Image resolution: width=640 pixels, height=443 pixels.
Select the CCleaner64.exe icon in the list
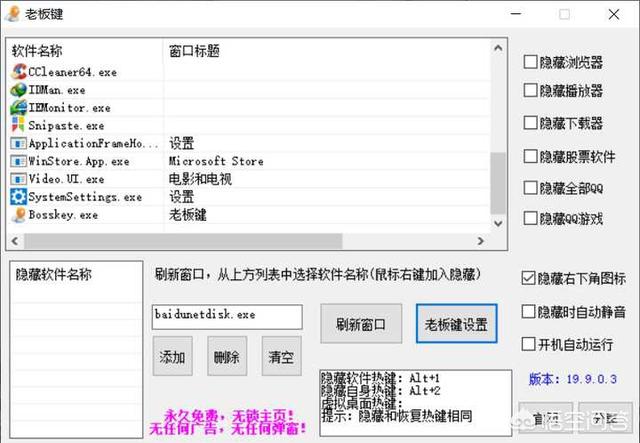(x=18, y=72)
